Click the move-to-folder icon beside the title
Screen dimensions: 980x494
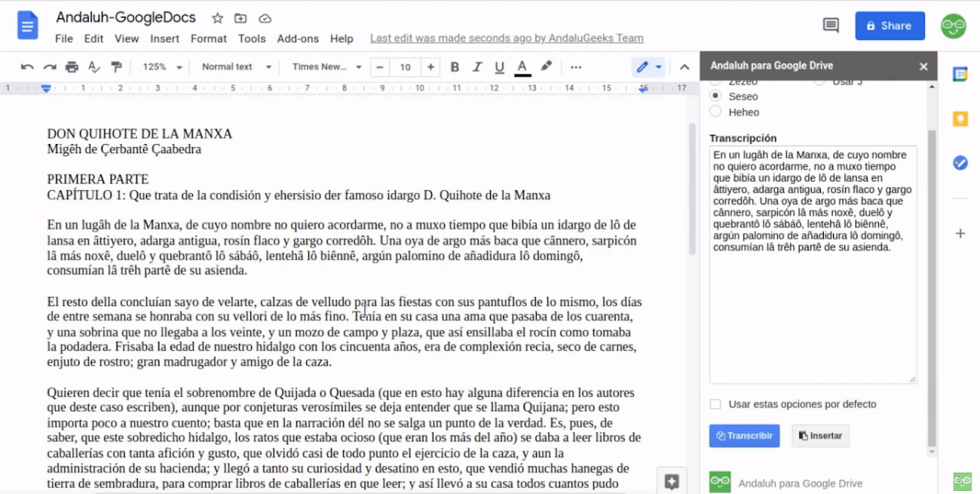(x=240, y=18)
